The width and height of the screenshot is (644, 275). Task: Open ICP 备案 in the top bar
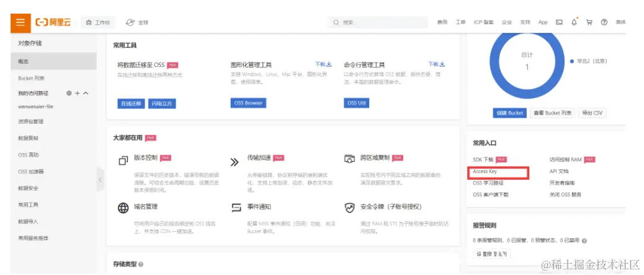(x=483, y=22)
